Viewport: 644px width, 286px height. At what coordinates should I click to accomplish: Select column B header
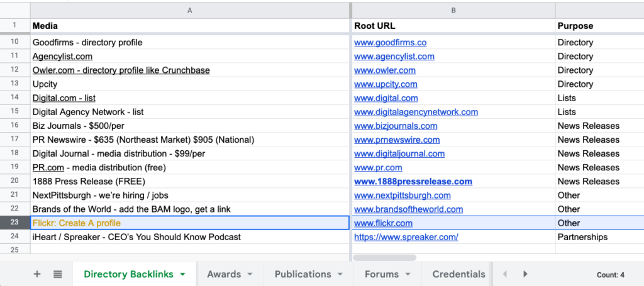(453, 11)
